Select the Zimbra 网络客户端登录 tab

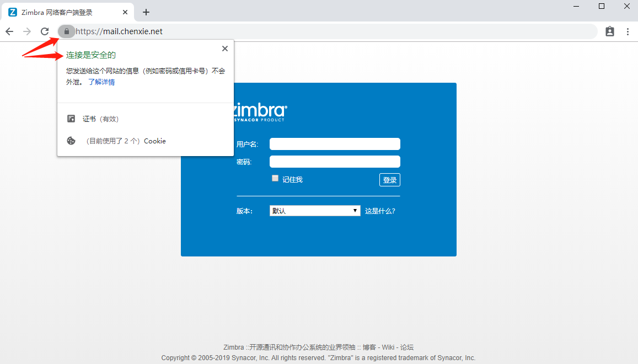coord(67,12)
